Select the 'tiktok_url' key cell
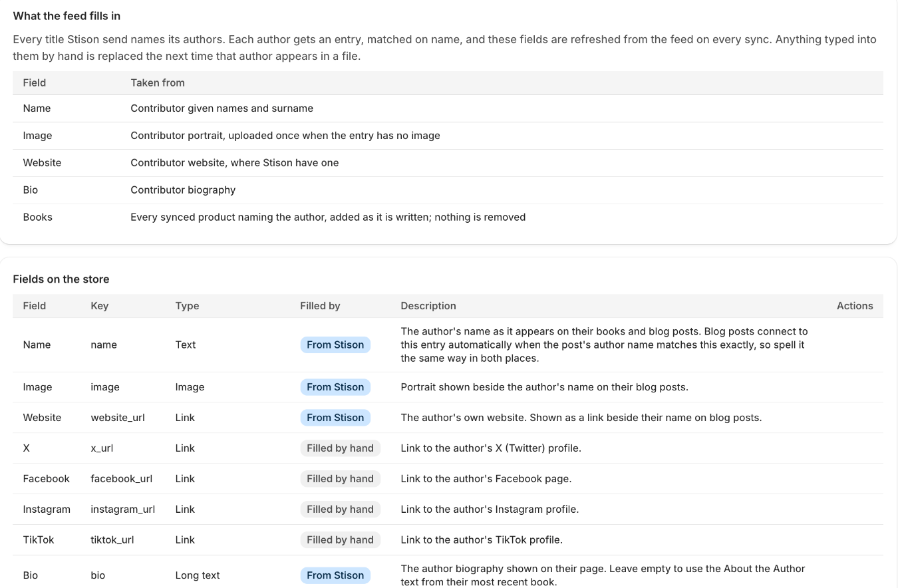Image resolution: width=898 pixels, height=588 pixels. tap(112, 540)
